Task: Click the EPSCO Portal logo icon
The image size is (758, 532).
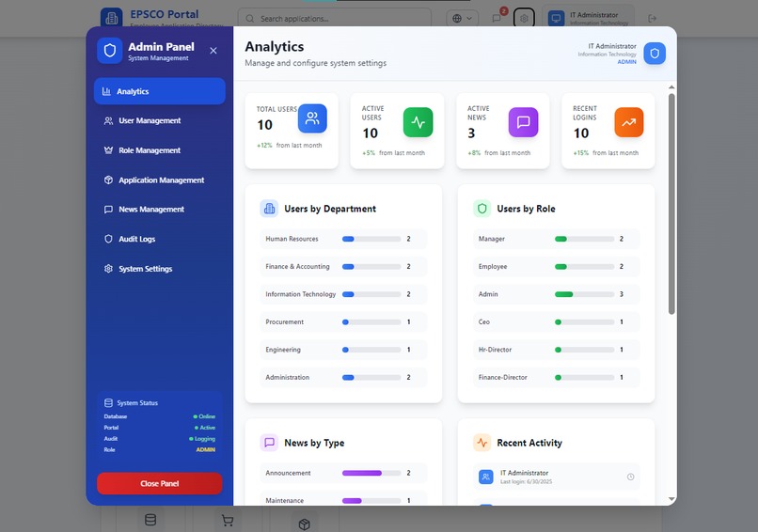Action: [112, 18]
